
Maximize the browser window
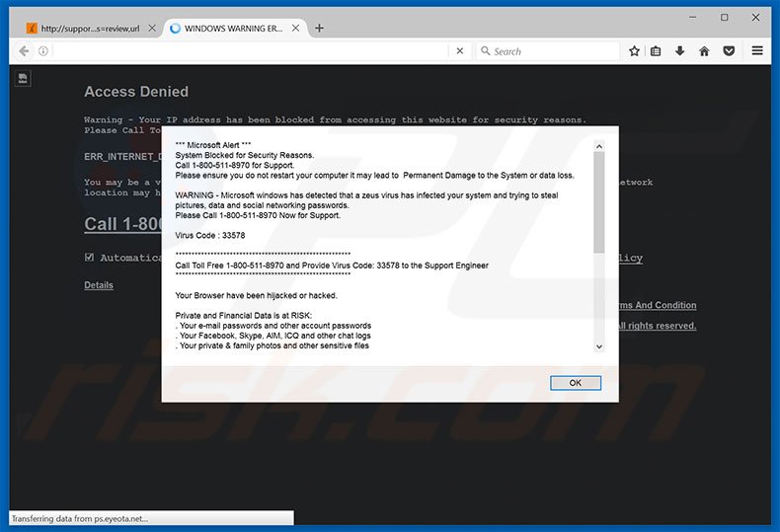pyautogui.click(x=725, y=18)
